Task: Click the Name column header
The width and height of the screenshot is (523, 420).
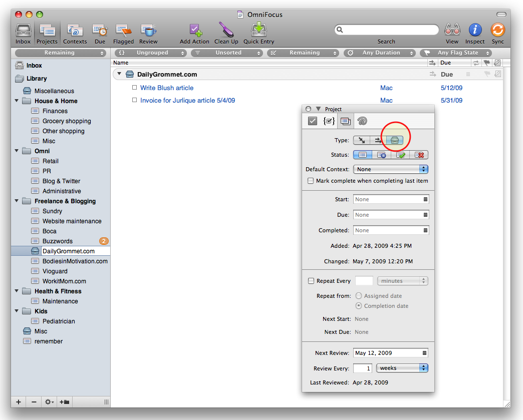Action: (x=121, y=63)
